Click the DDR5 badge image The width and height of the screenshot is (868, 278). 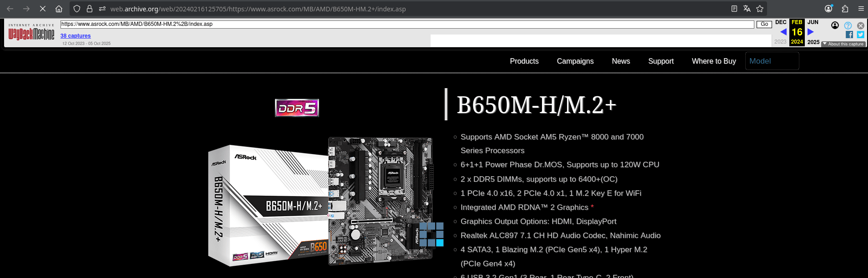(x=297, y=108)
